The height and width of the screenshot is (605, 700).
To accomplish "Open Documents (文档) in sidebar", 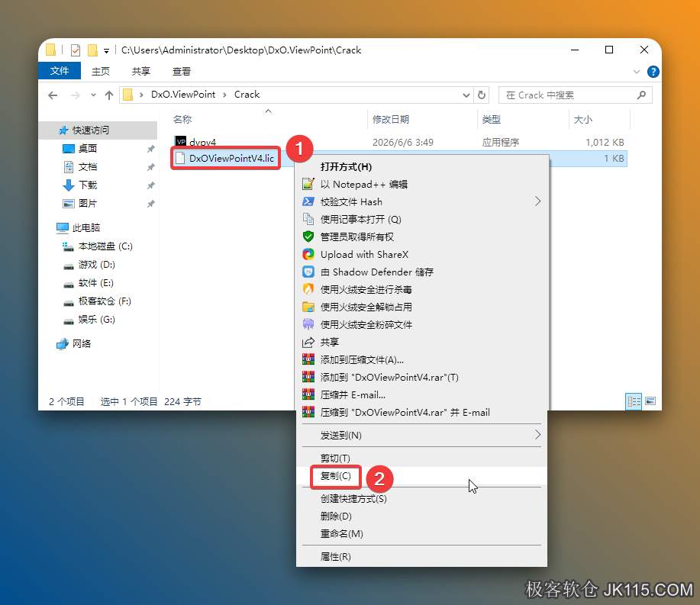I will [88, 167].
